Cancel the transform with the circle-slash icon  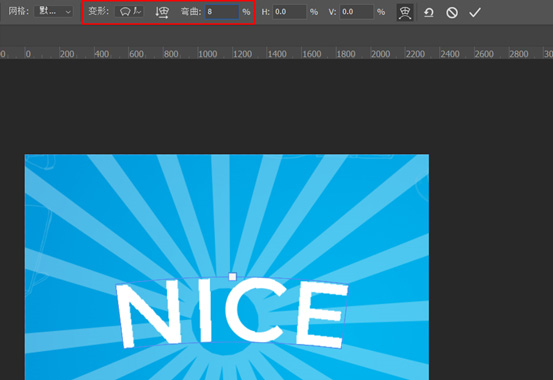pos(452,13)
